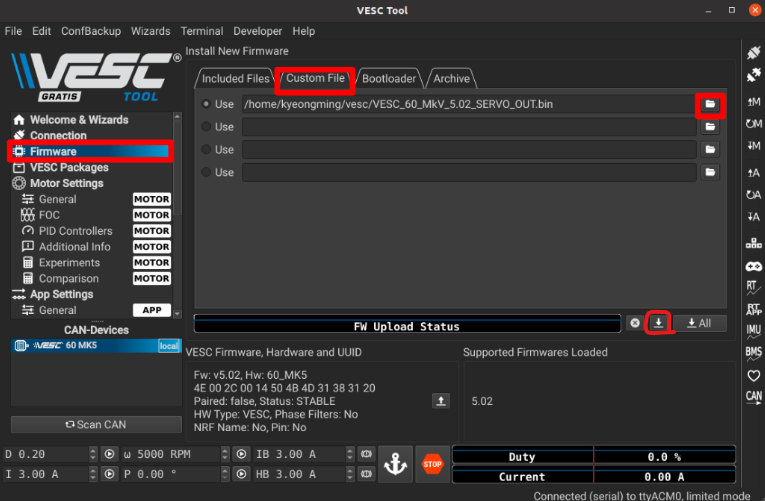Viewport: 765px width, 501px height.
Task: Toggle RT realtime data streaming icon
Action: [754, 287]
